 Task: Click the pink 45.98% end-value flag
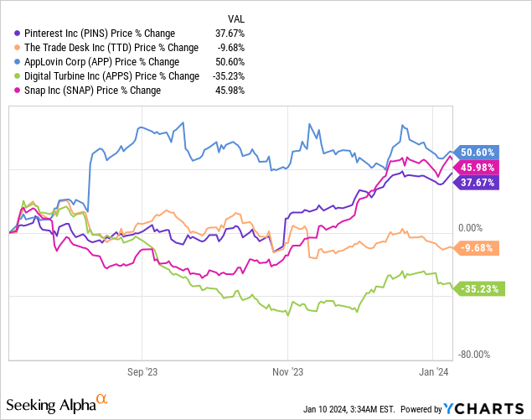476,168
